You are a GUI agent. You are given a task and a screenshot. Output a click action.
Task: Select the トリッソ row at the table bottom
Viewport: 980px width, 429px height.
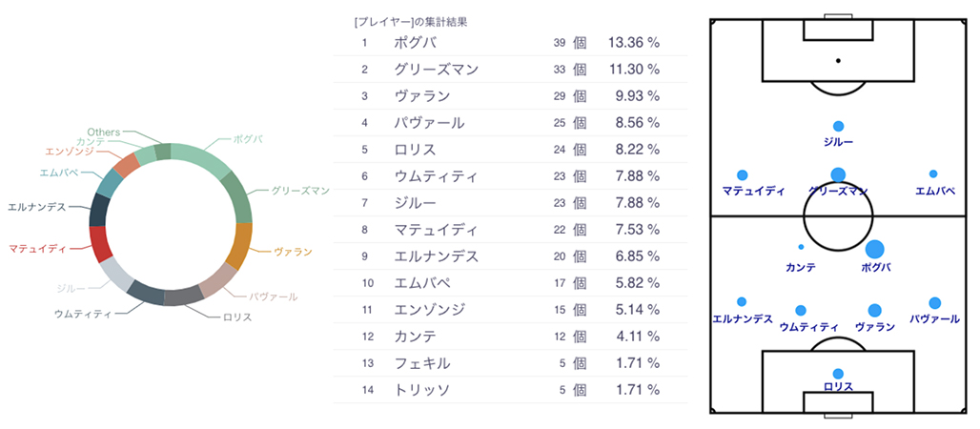pyautogui.click(x=510, y=390)
